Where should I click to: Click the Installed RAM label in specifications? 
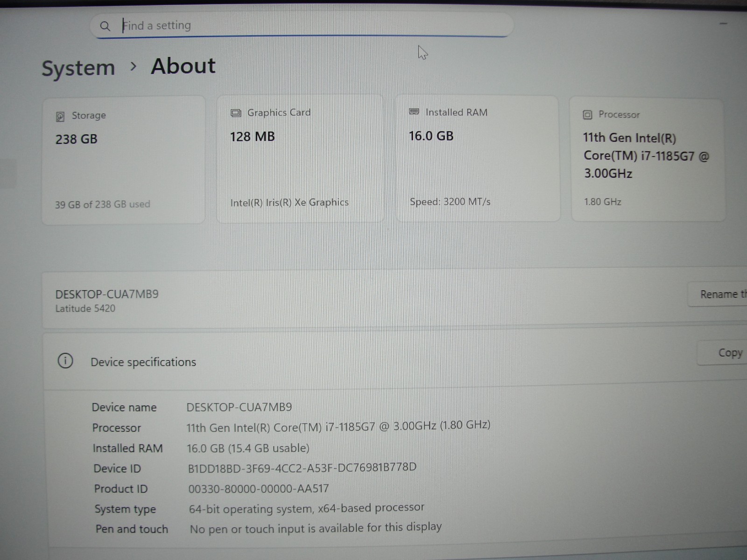point(127,448)
